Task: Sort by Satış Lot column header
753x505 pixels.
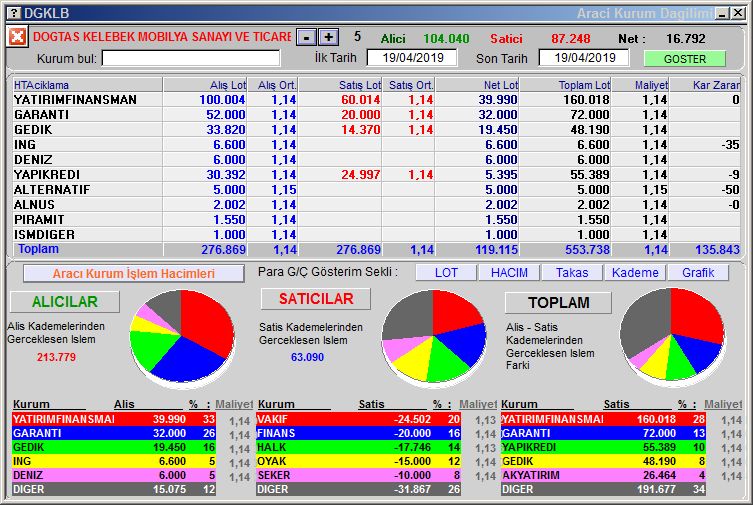Action: click(340, 85)
